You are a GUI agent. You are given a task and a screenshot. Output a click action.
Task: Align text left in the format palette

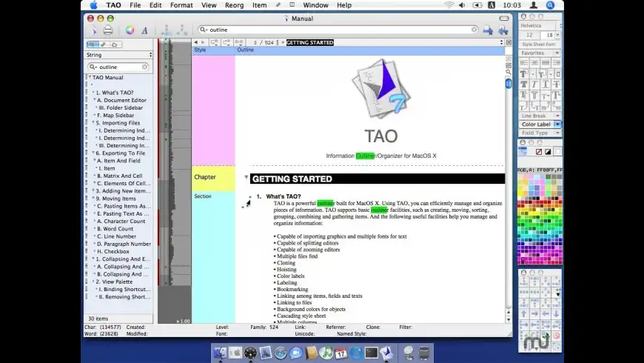(524, 62)
